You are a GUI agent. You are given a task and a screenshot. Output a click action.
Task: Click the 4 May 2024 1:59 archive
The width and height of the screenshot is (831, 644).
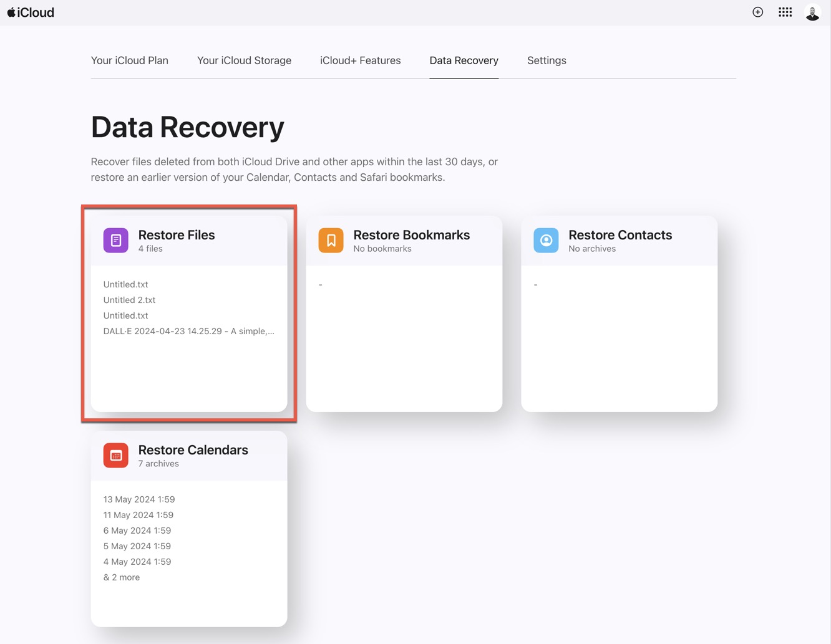tap(137, 562)
